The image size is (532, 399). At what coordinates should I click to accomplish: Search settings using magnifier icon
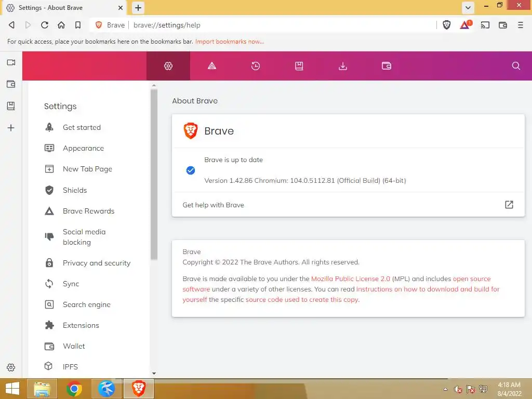(x=516, y=66)
